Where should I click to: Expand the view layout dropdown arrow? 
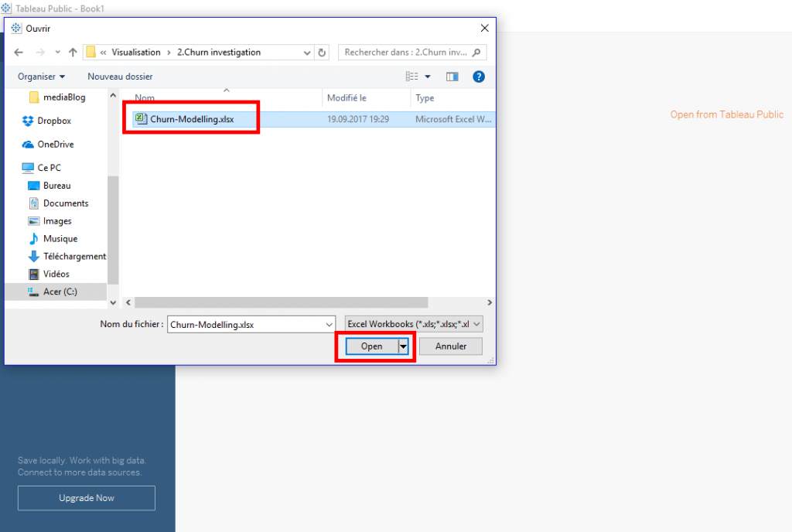(428, 77)
